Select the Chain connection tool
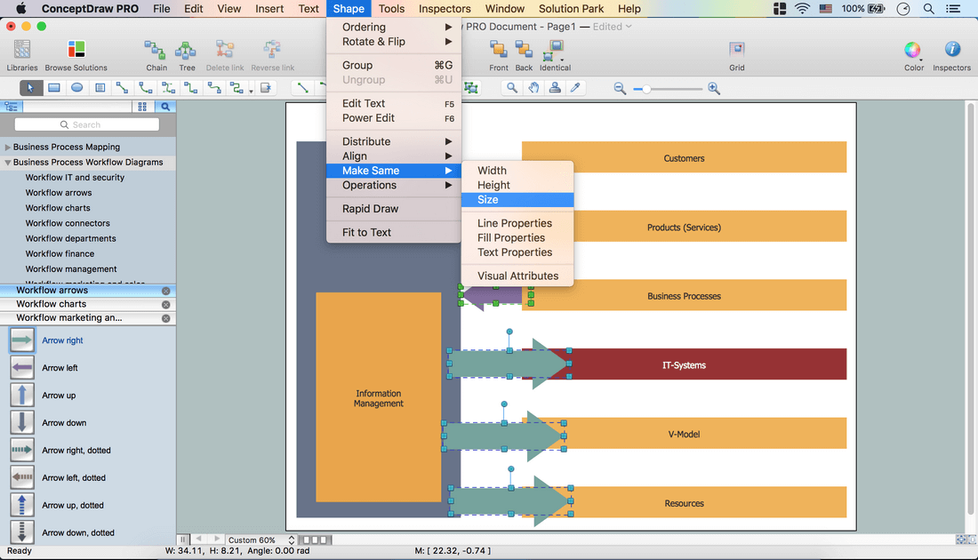The height and width of the screenshot is (560, 978). 156,55
